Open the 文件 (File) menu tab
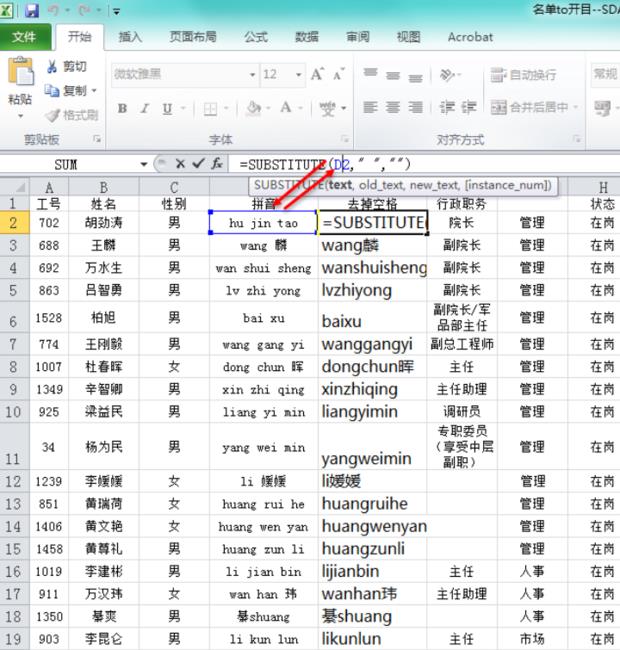This screenshot has width=620, height=650. [x=24, y=37]
